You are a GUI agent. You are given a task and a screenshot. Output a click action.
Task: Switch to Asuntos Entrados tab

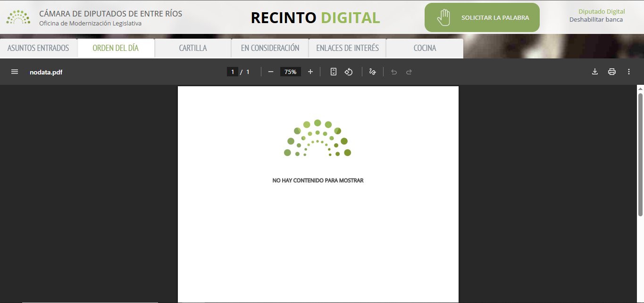pos(38,48)
